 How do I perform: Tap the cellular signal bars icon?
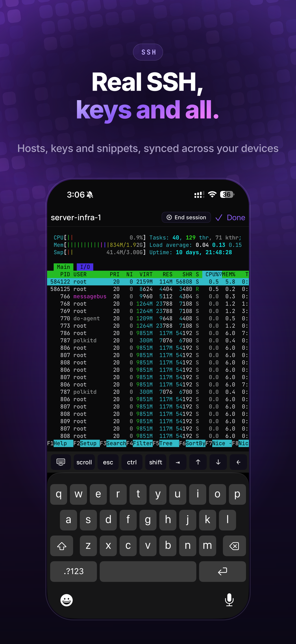click(x=199, y=194)
